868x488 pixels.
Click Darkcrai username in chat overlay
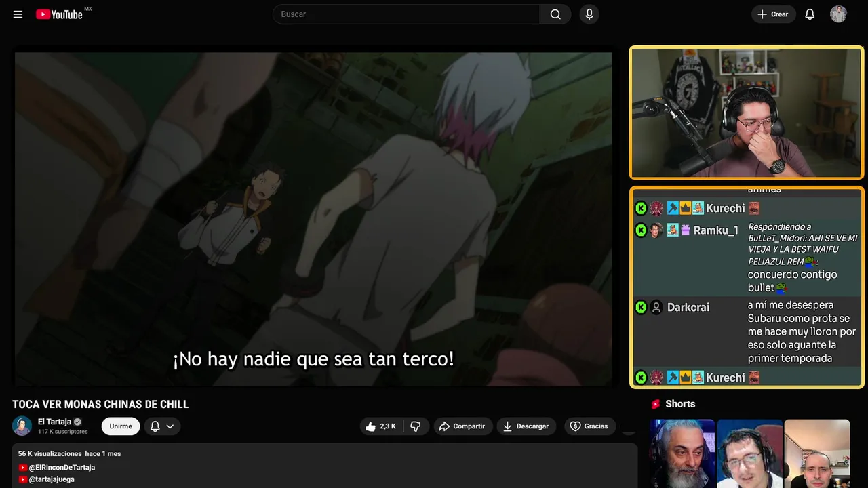(x=688, y=308)
